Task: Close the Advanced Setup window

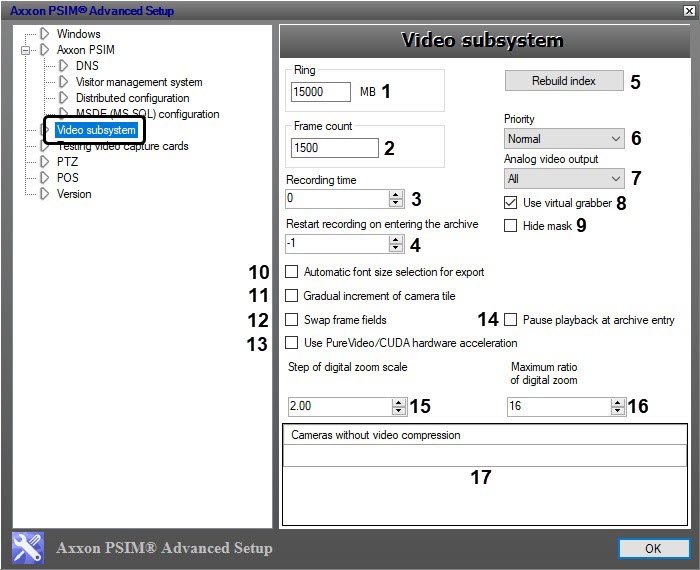Action: [x=689, y=11]
